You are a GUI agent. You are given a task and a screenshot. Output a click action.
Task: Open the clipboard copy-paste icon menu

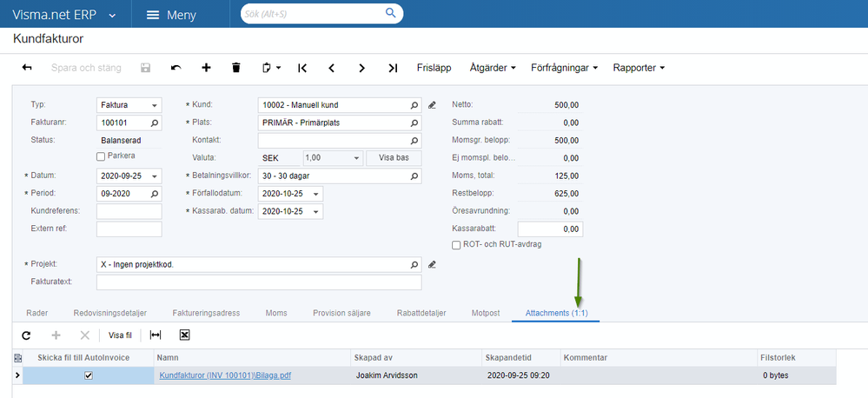271,68
